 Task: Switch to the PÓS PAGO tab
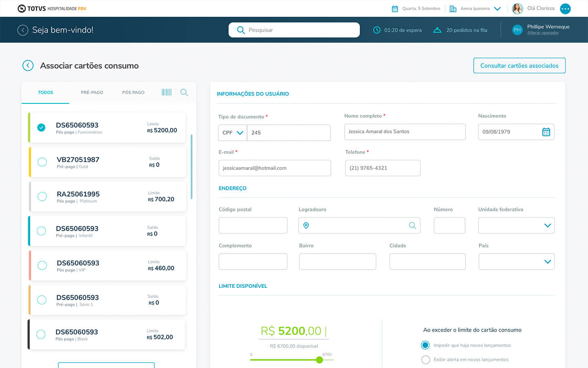[133, 92]
